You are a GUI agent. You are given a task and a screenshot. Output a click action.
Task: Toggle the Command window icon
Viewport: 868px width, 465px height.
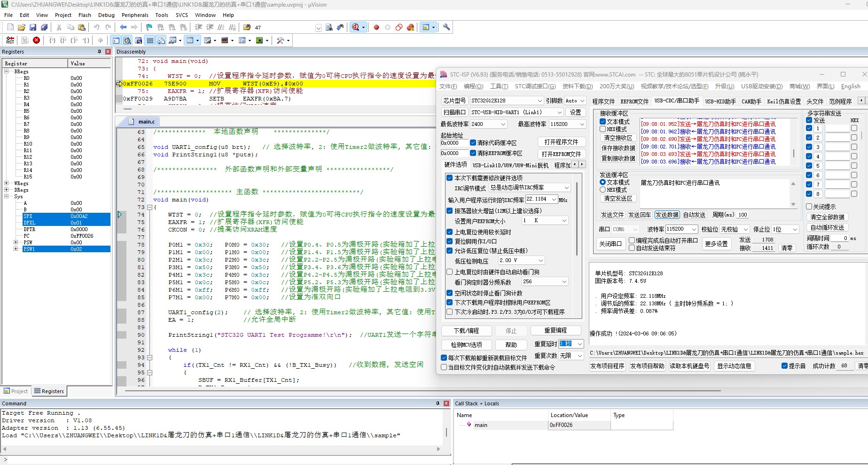(116, 40)
